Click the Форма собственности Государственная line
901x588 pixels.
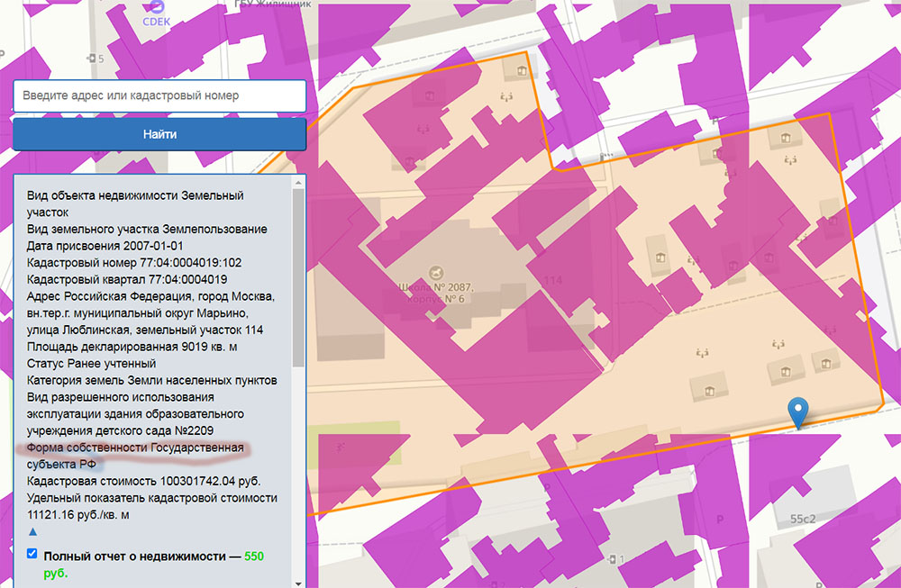tap(135, 448)
